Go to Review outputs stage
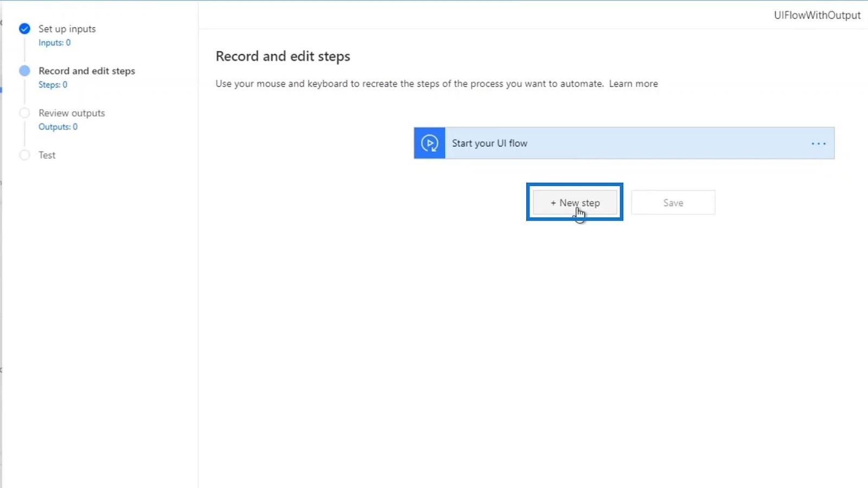868x488 pixels. [72, 113]
